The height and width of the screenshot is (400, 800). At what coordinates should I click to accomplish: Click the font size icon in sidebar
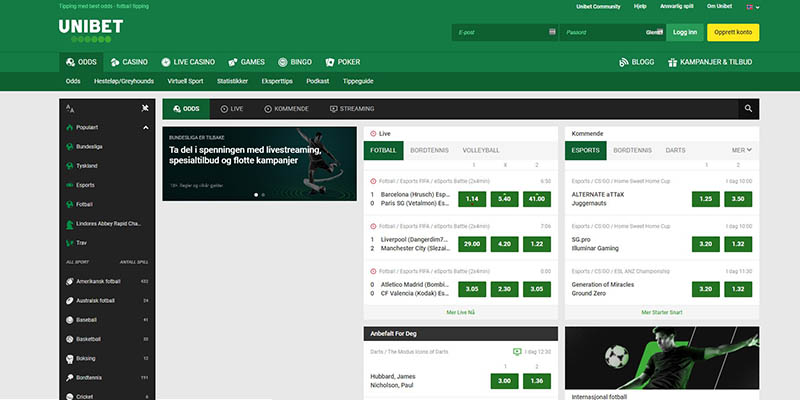pyautogui.click(x=70, y=109)
